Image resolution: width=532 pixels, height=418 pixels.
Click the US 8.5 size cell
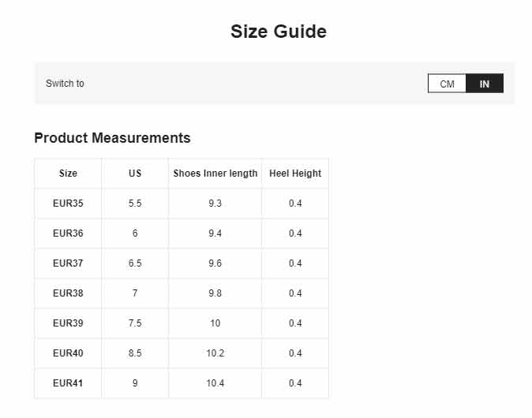[x=135, y=353]
